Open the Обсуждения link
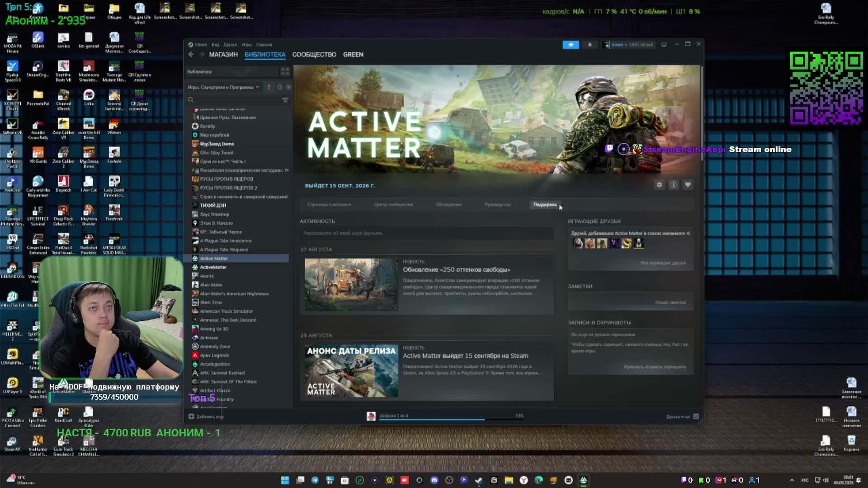The width and height of the screenshot is (868, 488). 448,205
